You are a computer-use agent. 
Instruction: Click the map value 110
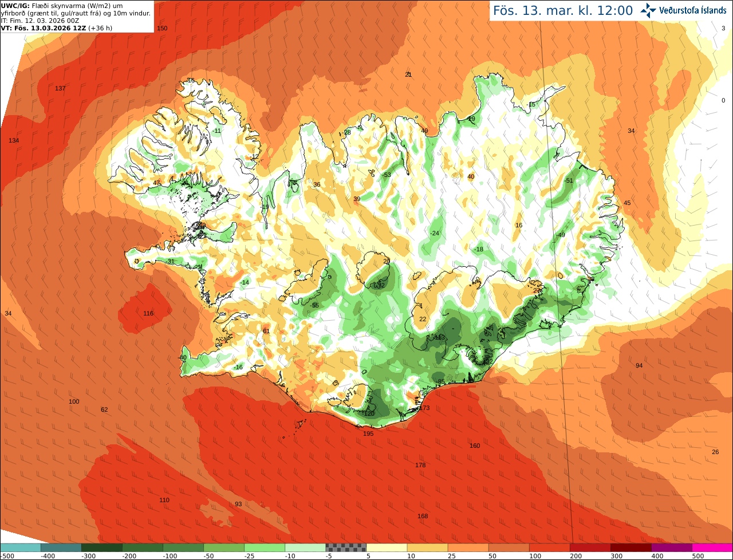[164, 500]
